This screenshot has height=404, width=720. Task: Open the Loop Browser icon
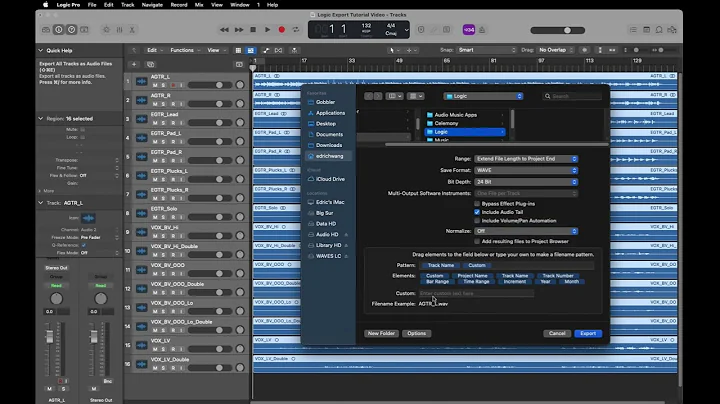pyautogui.click(x=659, y=30)
